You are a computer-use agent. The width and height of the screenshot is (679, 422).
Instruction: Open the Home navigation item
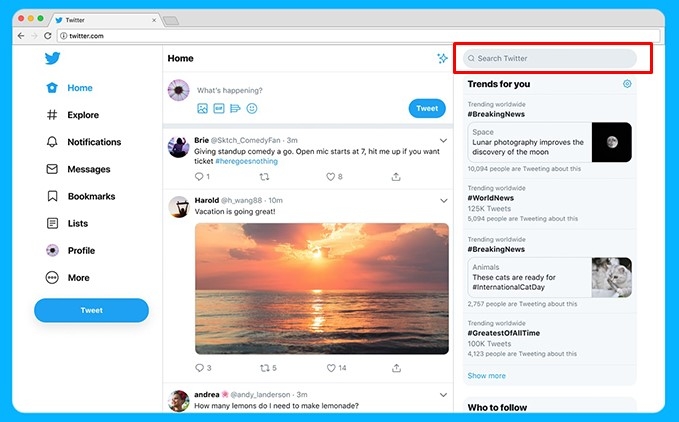[69, 88]
